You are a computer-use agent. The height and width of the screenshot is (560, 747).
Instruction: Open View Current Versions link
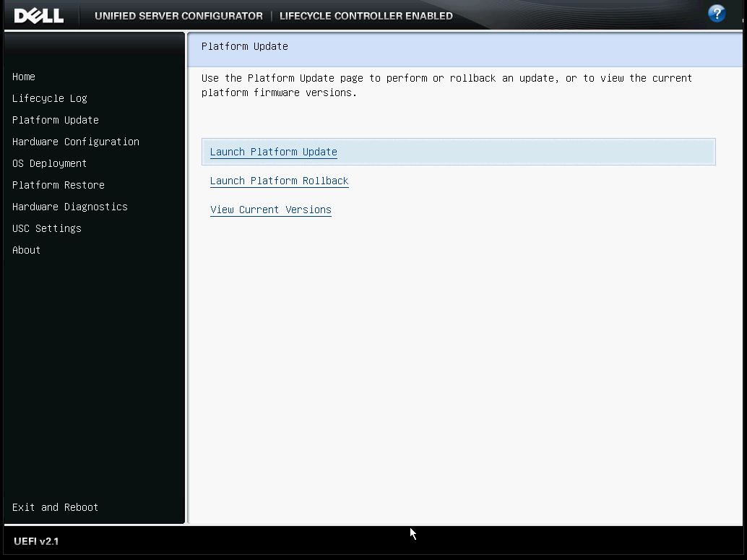(x=271, y=210)
